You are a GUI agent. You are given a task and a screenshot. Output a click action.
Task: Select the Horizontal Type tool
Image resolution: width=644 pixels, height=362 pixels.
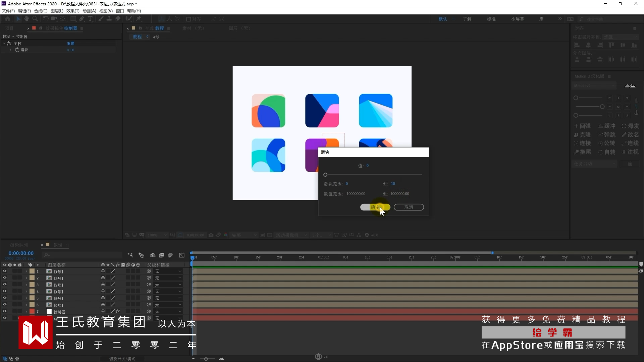90,19
